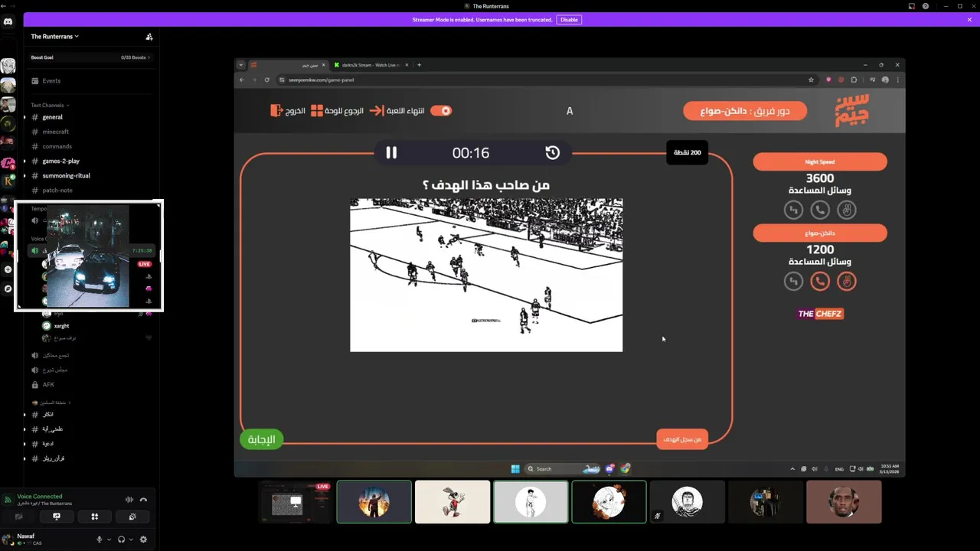Disable Streamer Mode via Disable button
The width and height of the screenshot is (980, 551).
569,20
